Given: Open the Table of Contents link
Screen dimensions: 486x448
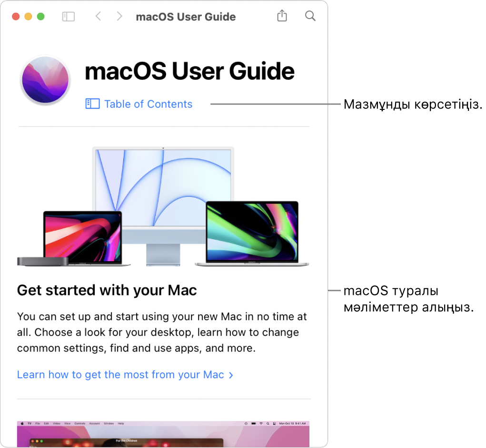Looking at the screenshot, I should pos(148,104).
